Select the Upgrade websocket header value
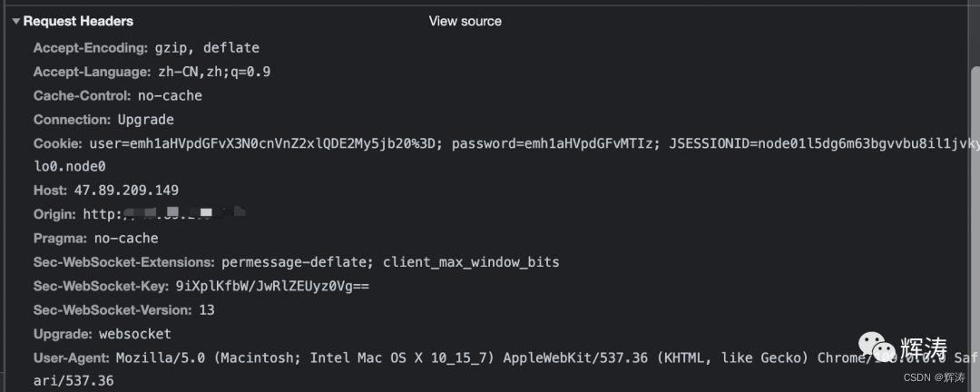This screenshot has height=392, width=980. coord(135,334)
